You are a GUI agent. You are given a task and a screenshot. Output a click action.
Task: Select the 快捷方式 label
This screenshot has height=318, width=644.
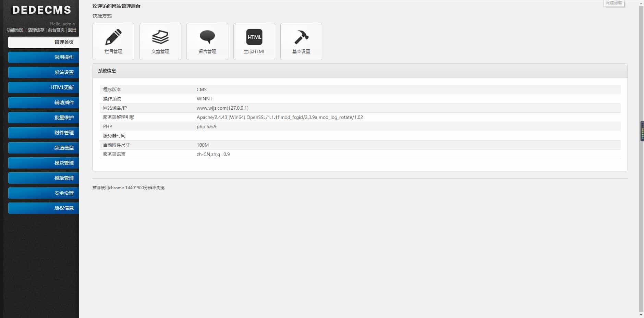(102, 16)
